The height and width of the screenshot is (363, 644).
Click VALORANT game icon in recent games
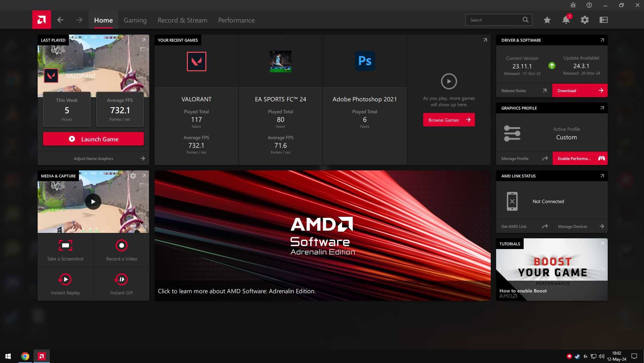click(197, 62)
